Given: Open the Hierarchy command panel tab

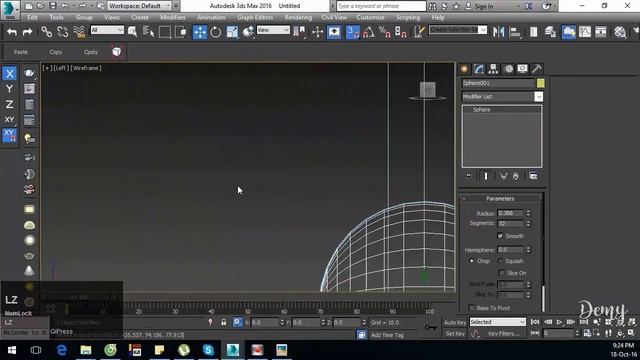Looking at the screenshot, I should pyautogui.click(x=493, y=69).
